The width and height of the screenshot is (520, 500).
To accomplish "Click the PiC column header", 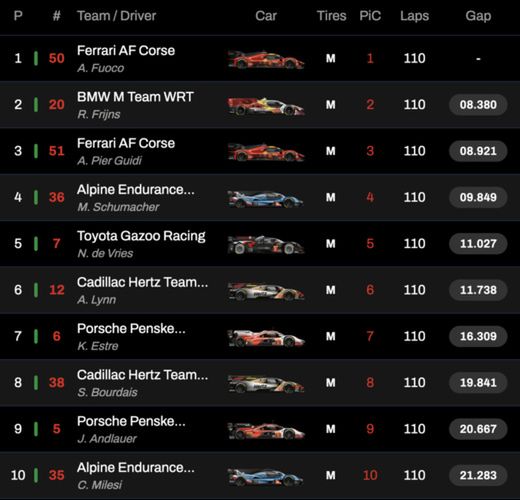I will pyautogui.click(x=370, y=16).
